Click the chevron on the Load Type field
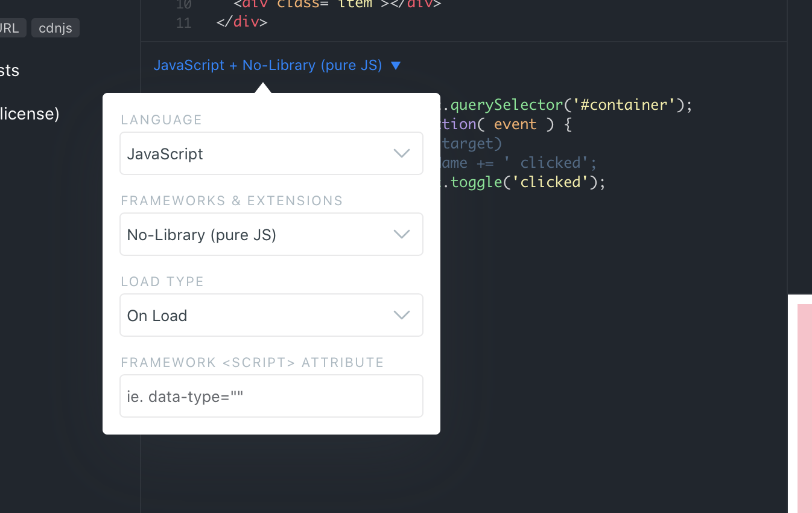This screenshot has height=513, width=812. pos(402,315)
